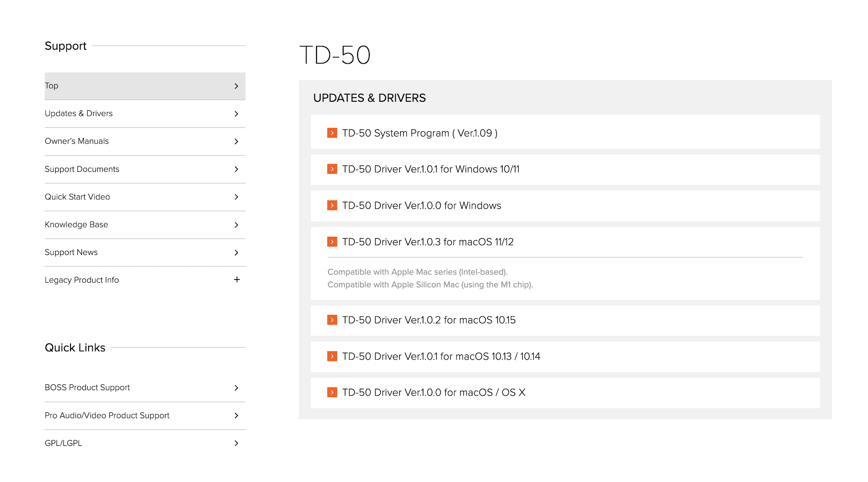Click orange arrow icon for Ver.1.0.0 Windows driver

332,205
